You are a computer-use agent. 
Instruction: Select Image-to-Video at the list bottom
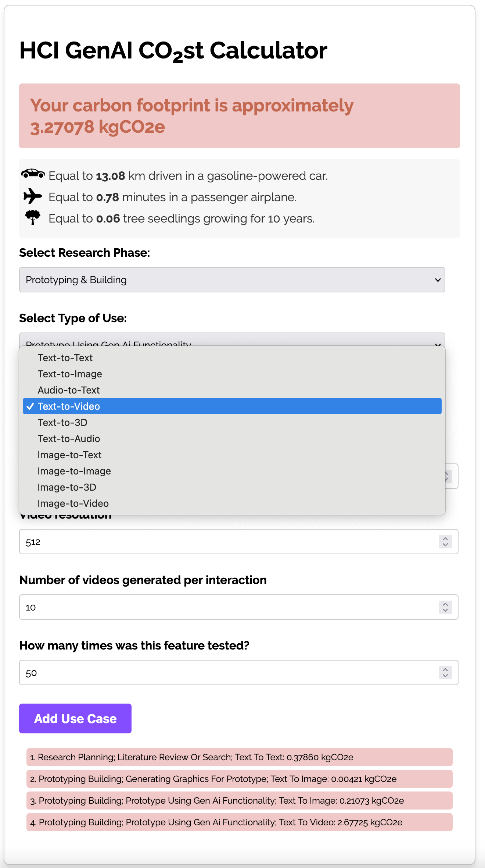coord(73,504)
